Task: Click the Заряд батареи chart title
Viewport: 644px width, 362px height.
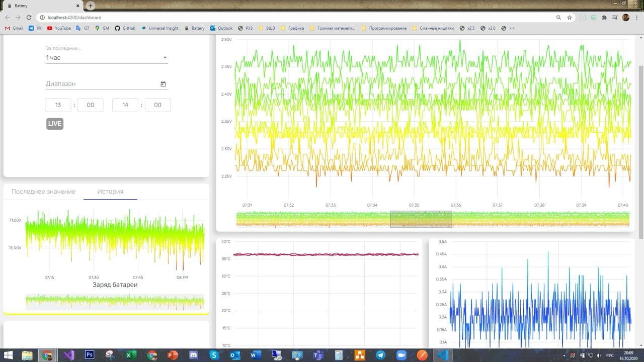Action: [115, 285]
